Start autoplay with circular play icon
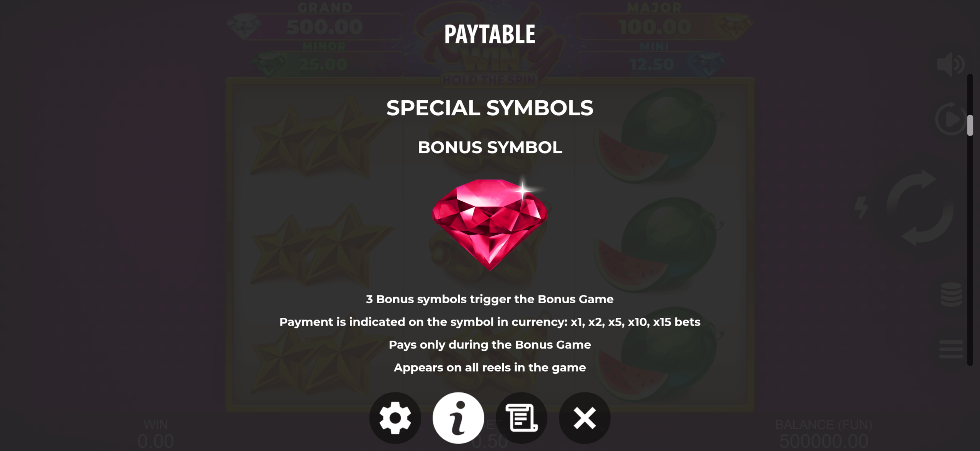Screen dimensions: 980x451 tap(951, 119)
